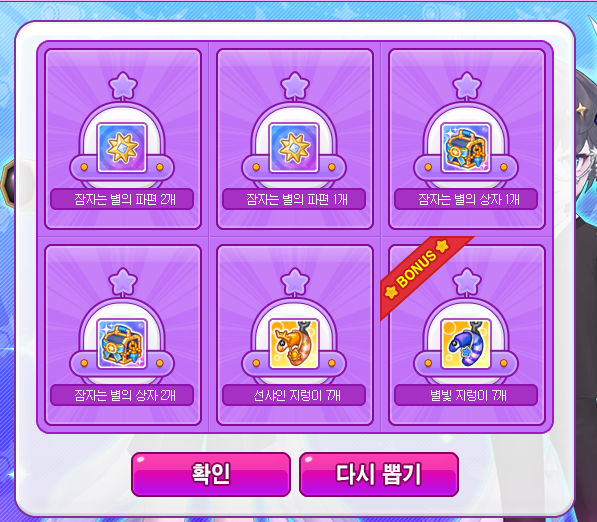
Task: Click the blue 별빛 지렁이 worm icon
Action: point(466,344)
